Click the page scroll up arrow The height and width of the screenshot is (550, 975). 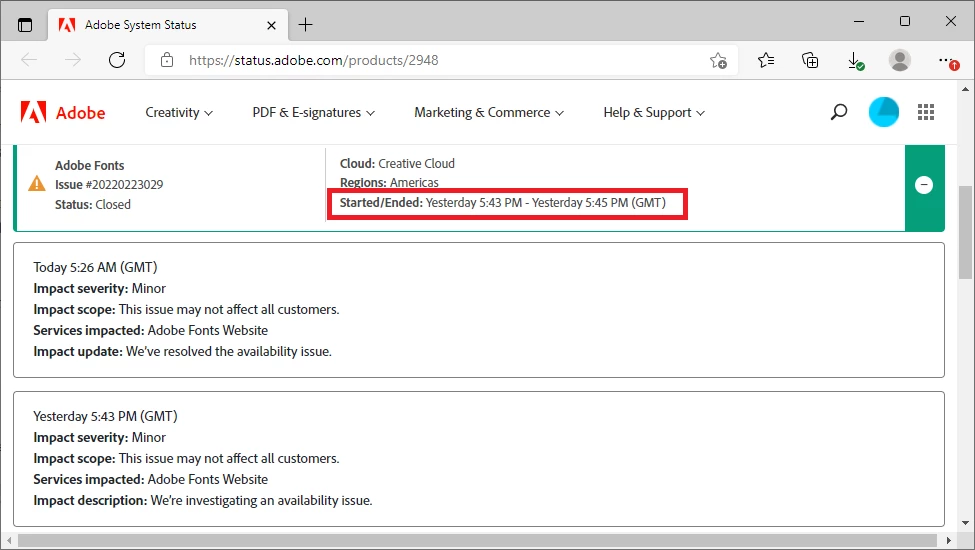965,89
